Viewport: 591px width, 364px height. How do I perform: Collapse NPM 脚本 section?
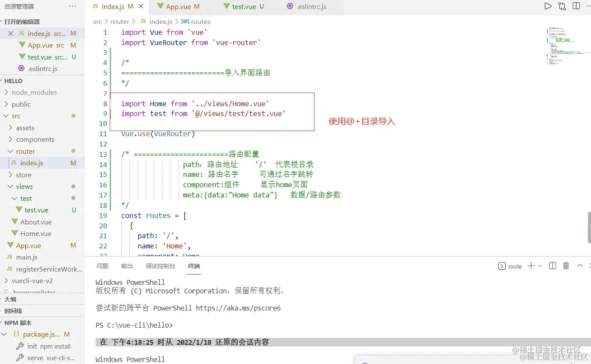(18, 323)
